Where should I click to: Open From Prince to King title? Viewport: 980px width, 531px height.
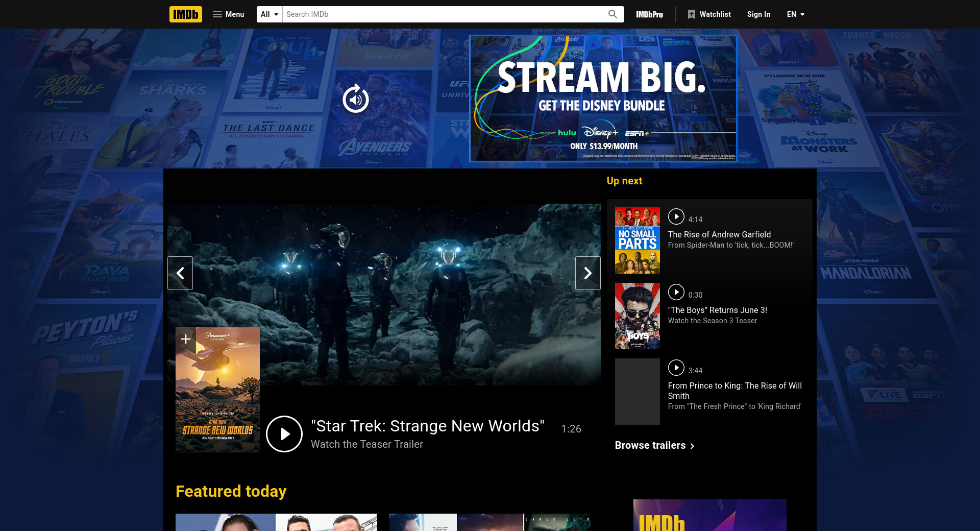[735, 391]
